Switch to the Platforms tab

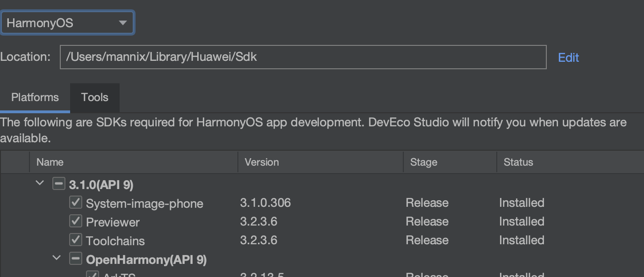point(35,97)
